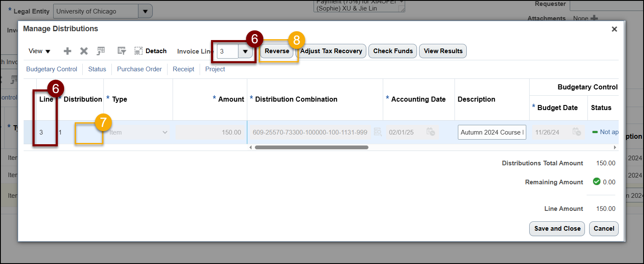
Task: Open the Distribution Combination search icon
Action: tap(378, 132)
